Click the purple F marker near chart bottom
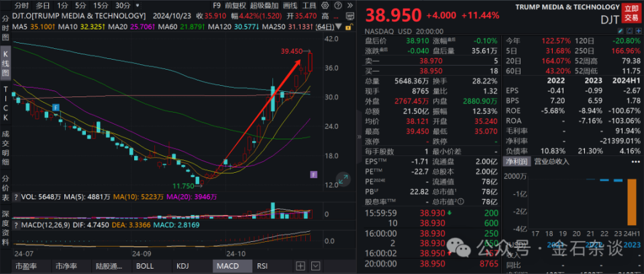Screen dimensions: 644x274 coord(314,175)
